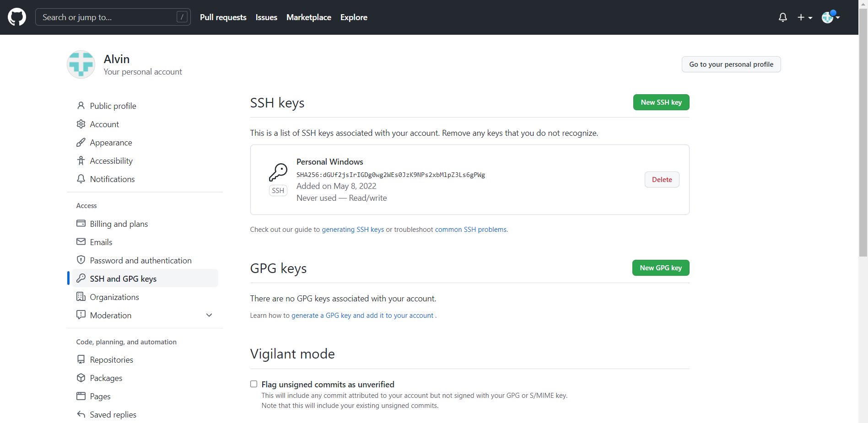Open Marketplace from the top navigation
The image size is (868, 423).
308,17
